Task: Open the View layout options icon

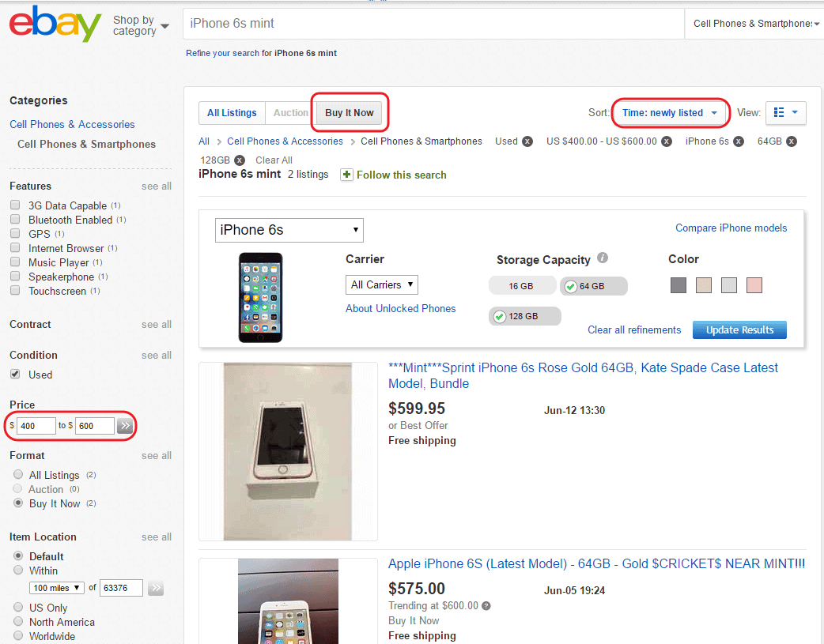Action: tap(785, 112)
